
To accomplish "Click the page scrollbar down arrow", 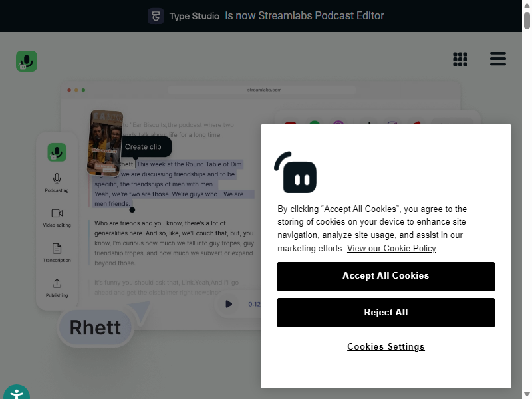I will pos(527,394).
